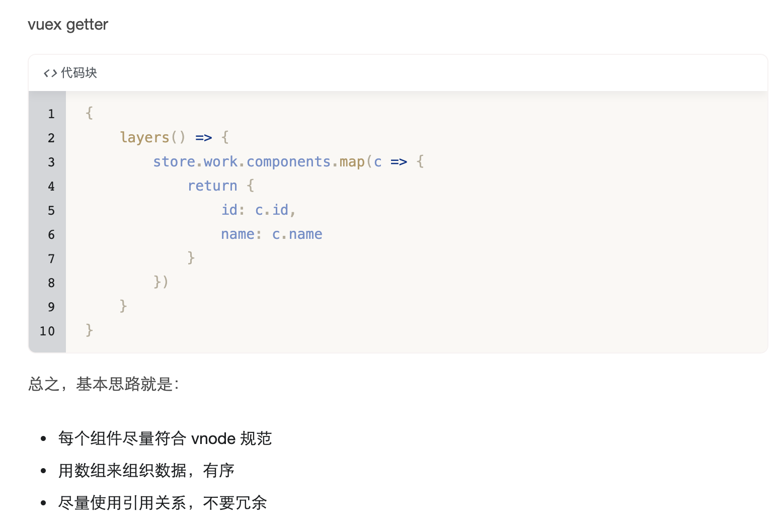
Task: Click the closing brace on line 10
Action: [90, 330]
